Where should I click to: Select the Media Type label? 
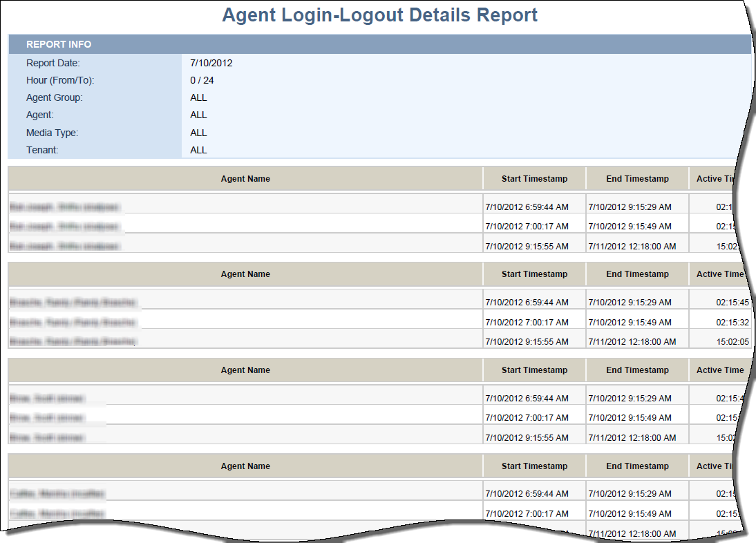tap(52, 133)
